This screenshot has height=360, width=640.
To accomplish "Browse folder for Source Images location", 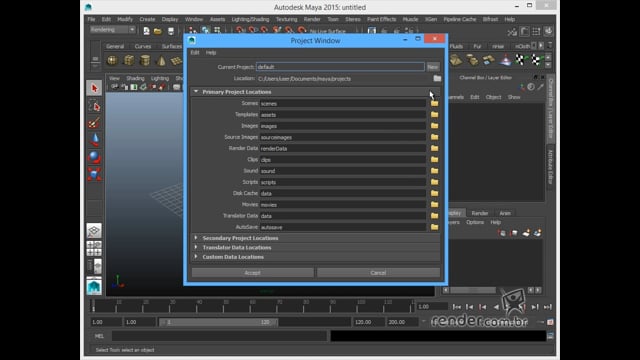I will pyautogui.click(x=434, y=137).
